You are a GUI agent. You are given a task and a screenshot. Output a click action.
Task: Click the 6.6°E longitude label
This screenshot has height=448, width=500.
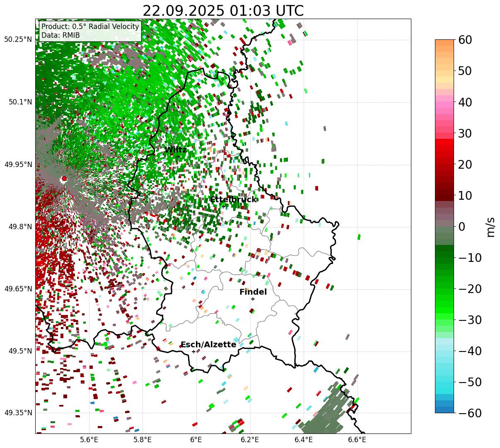pos(357,440)
